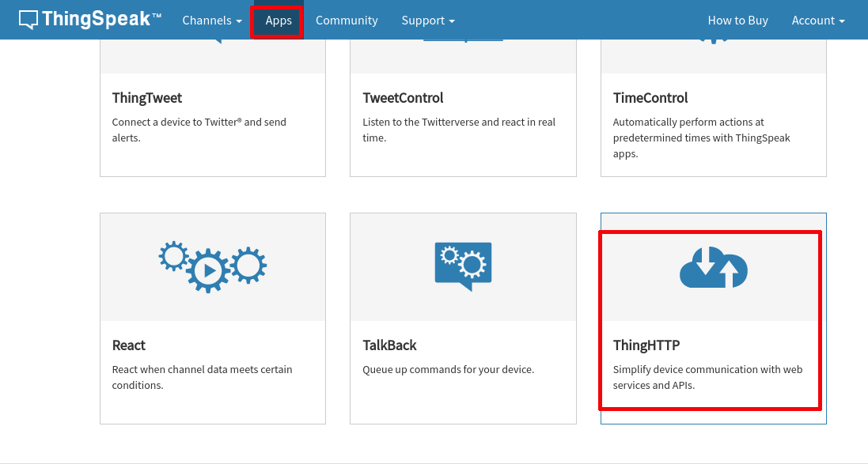The image size is (868, 464).
Task: Select the React app title
Action: pyautogui.click(x=128, y=345)
